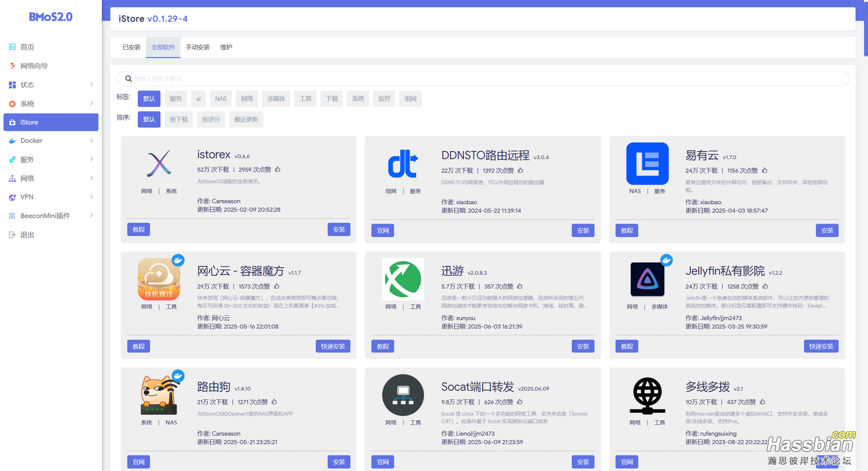Click the 易有云 app logo
The height and width of the screenshot is (471, 868).
[647, 164]
